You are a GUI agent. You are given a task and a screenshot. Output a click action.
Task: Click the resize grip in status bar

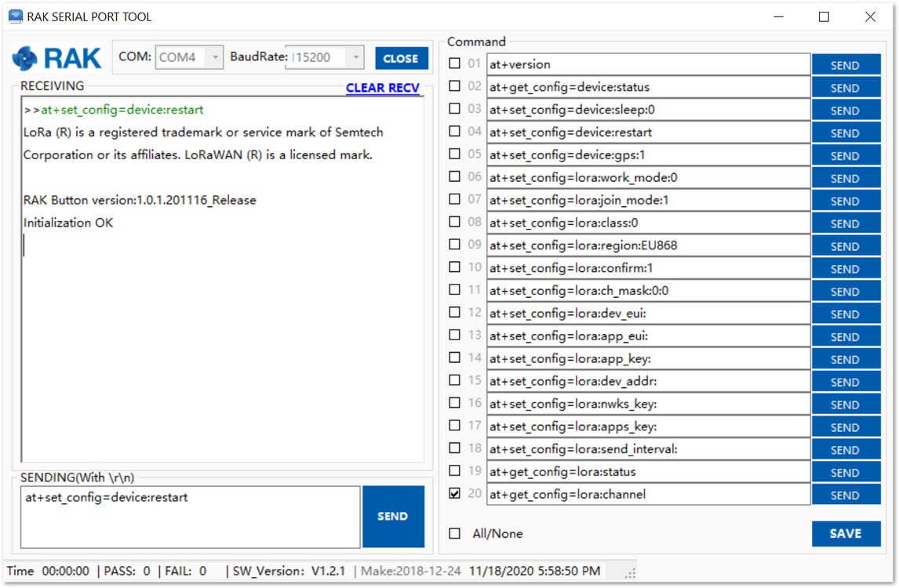click(631, 573)
